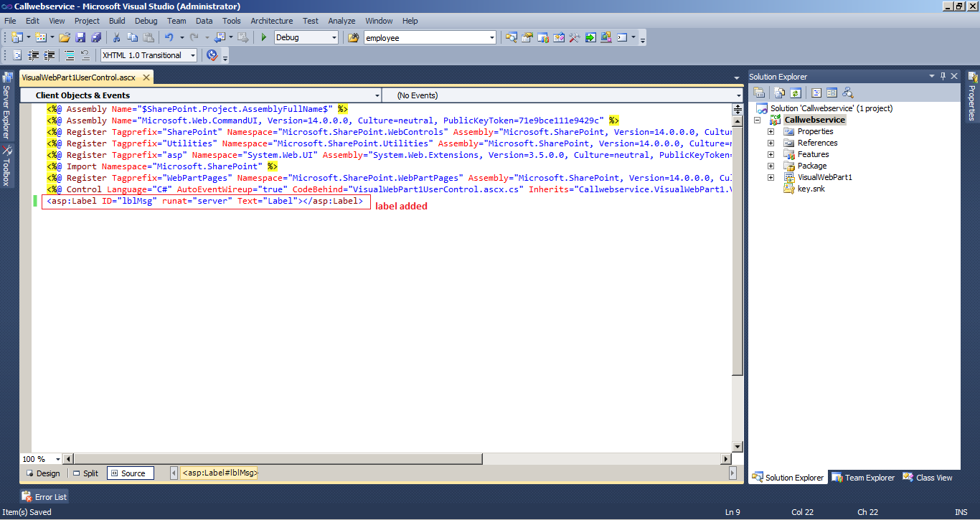Expand the Properties node in Solution Explorer

771,131
